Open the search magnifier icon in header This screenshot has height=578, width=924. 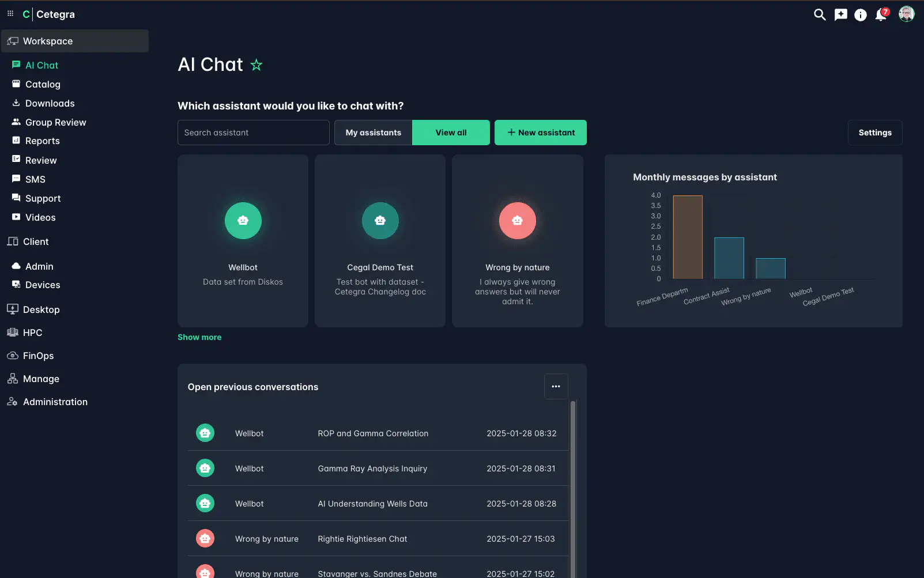[x=819, y=14]
